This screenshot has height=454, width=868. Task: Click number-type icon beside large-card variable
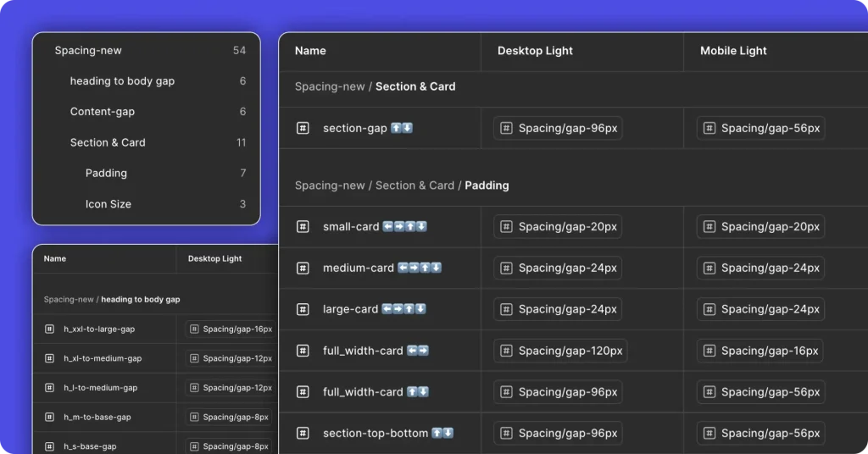pos(303,309)
